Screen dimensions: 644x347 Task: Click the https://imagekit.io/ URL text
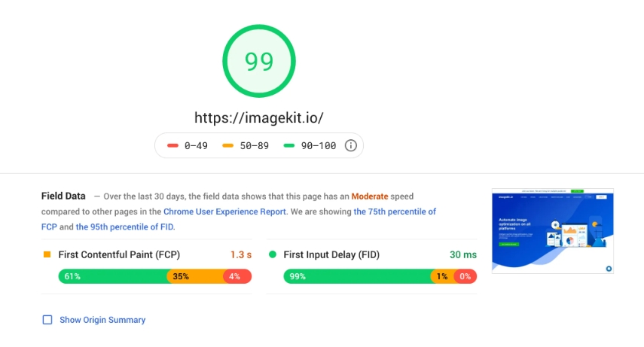point(258,117)
